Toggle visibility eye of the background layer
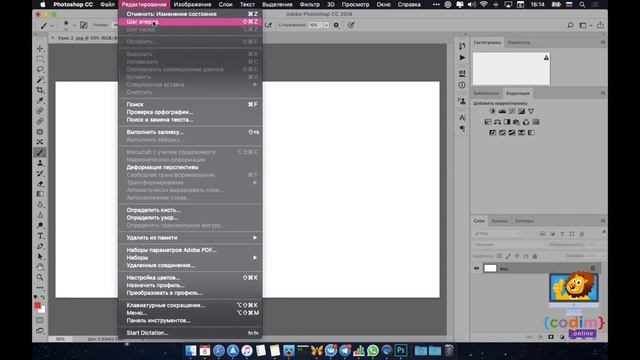The height and width of the screenshot is (360, 640). (476, 268)
